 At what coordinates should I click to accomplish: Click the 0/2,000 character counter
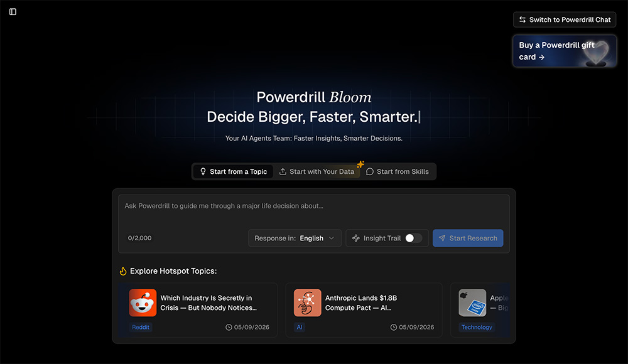click(x=140, y=238)
